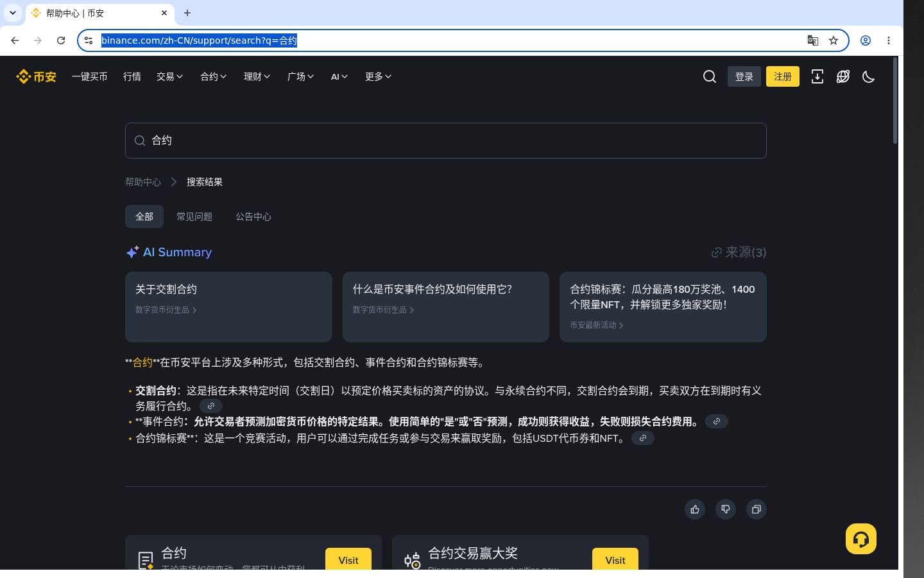
Task: Click Visit on the 合约 card
Action: (348, 559)
